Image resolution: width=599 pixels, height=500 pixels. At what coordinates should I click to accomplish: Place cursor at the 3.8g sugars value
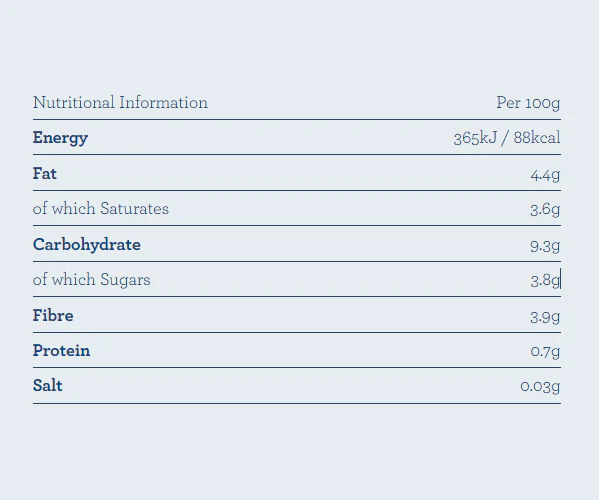(545, 280)
